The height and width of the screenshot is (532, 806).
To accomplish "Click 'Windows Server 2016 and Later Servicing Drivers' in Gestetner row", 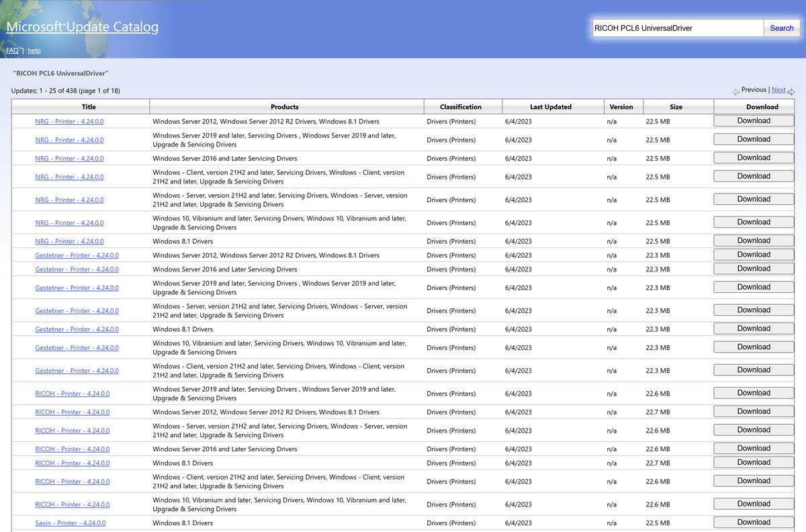I will pos(225,269).
